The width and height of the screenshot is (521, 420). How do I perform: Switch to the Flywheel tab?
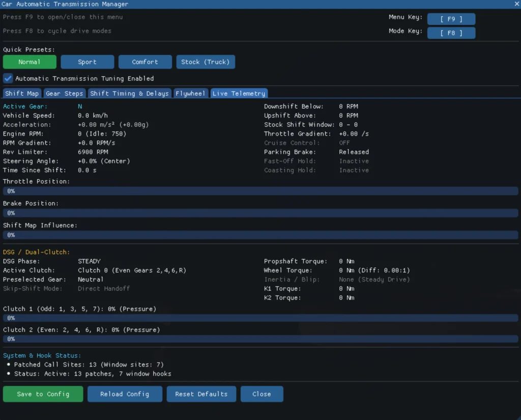point(190,94)
